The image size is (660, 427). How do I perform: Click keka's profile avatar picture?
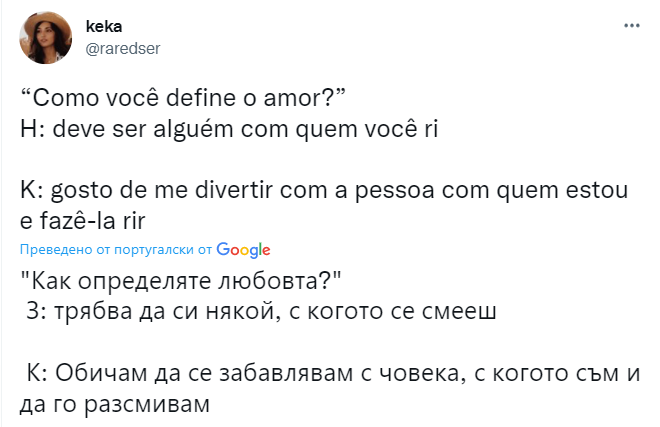pyautogui.click(x=45, y=37)
